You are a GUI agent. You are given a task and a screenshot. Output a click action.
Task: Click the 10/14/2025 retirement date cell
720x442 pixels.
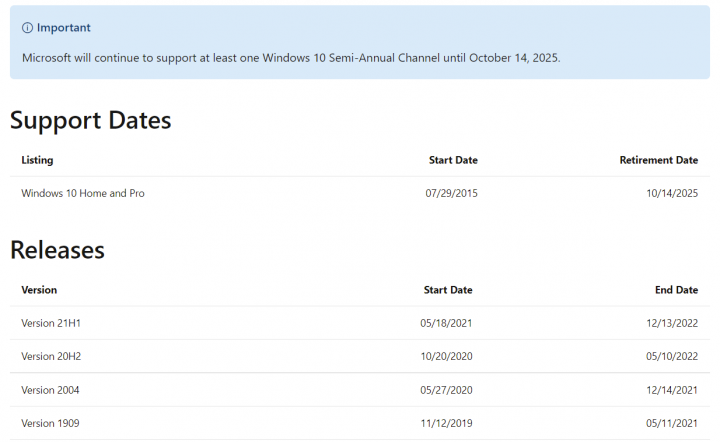(672, 193)
